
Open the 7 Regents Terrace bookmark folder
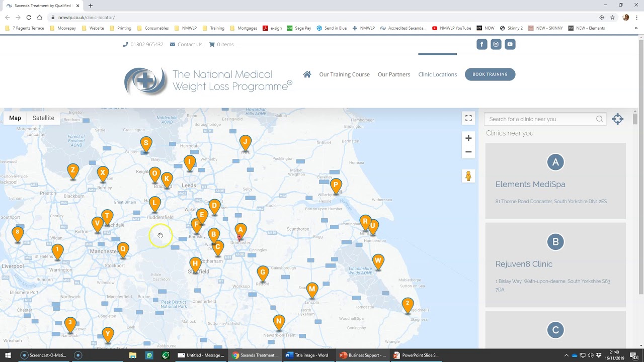[x=25, y=28]
